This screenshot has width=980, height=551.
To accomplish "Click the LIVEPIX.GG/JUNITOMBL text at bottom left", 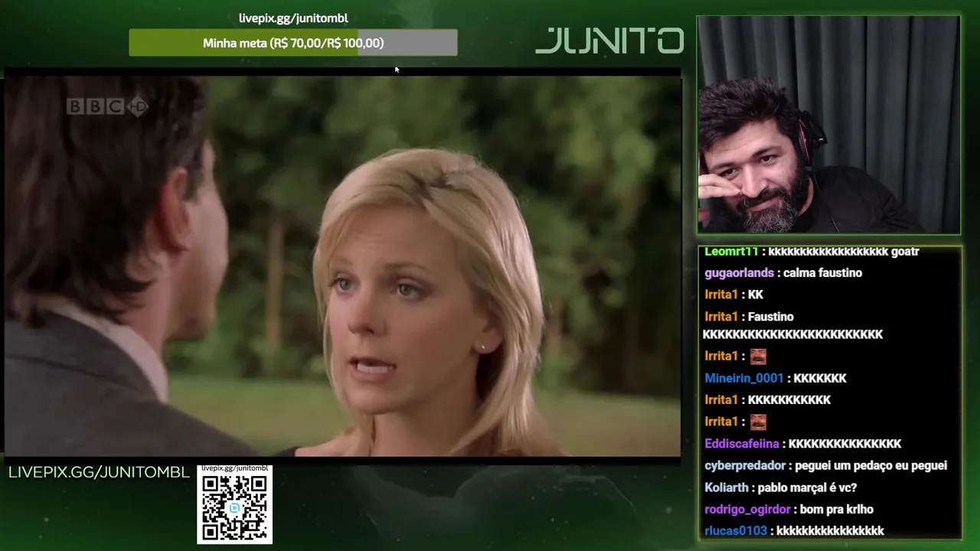I will click(x=99, y=472).
